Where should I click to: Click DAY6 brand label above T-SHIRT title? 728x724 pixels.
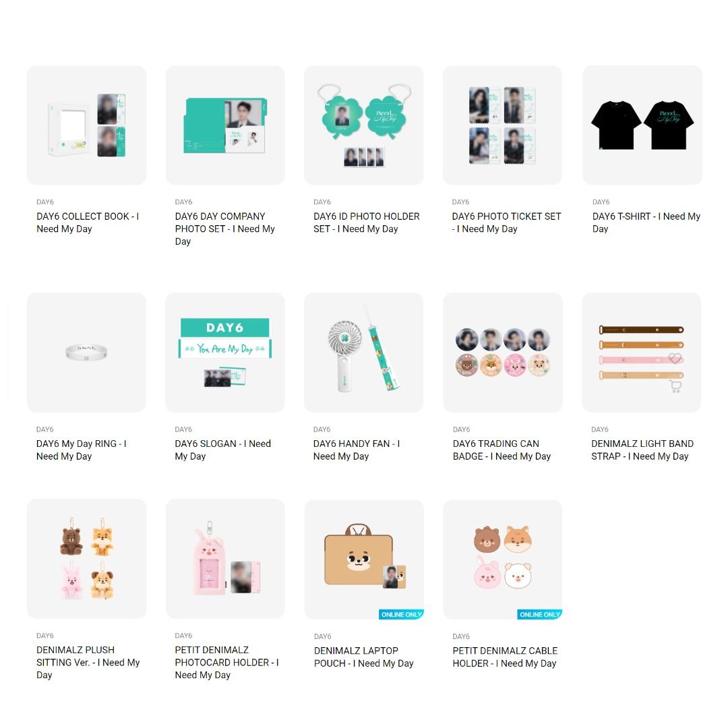point(601,202)
